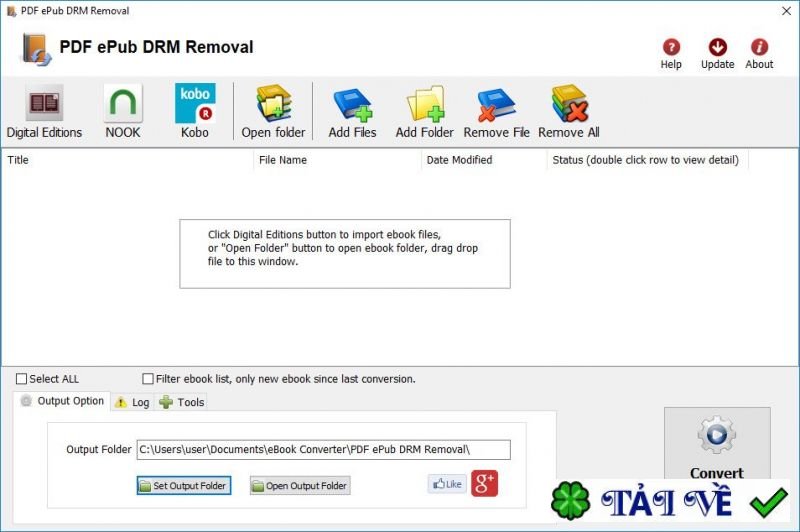Click into the Output Folder path field
Viewport: 800px width, 532px height.
[323, 450]
